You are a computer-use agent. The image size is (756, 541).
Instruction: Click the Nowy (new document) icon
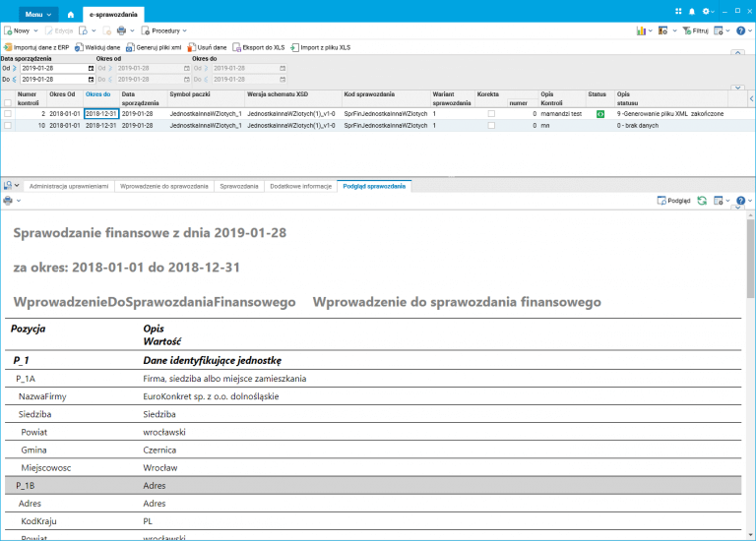tap(8, 30)
